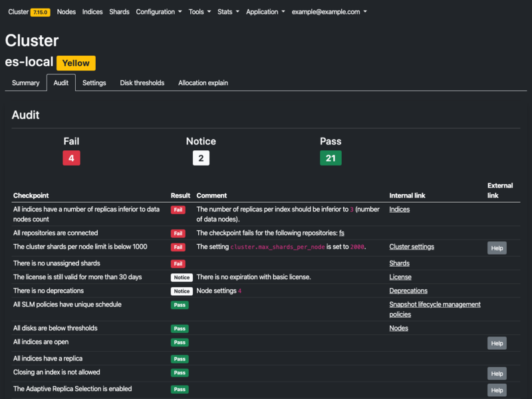
Task: Click the red Fail count badge 4
Action: coord(71,158)
